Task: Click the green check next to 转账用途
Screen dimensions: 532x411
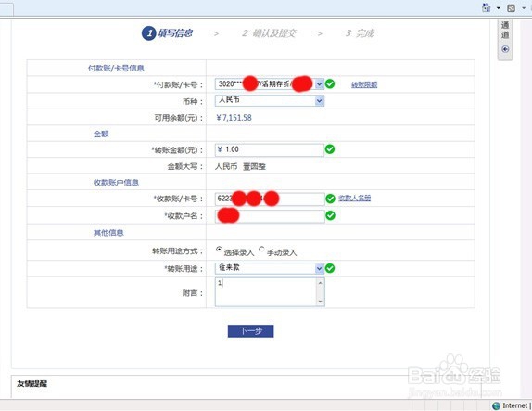Action: pos(330,268)
